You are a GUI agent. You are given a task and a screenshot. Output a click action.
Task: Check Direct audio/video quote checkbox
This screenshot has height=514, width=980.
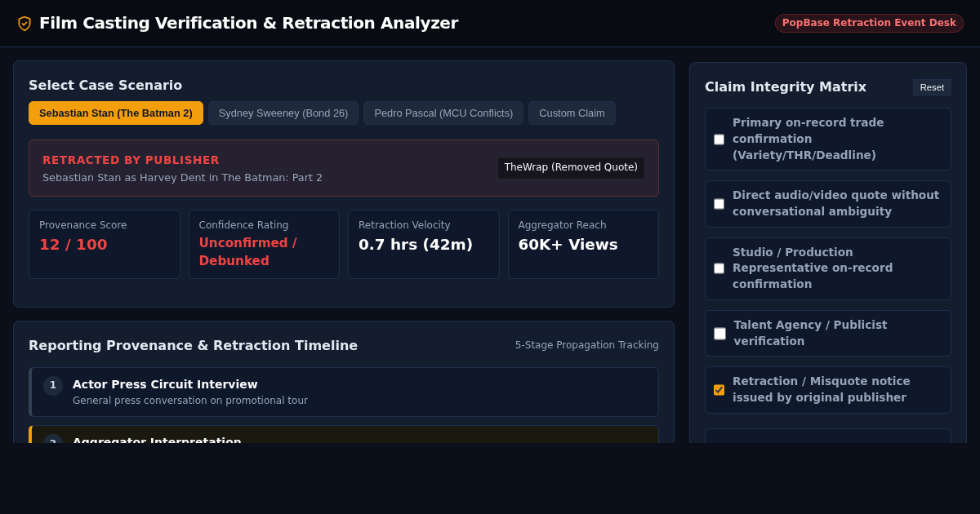(x=719, y=204)
